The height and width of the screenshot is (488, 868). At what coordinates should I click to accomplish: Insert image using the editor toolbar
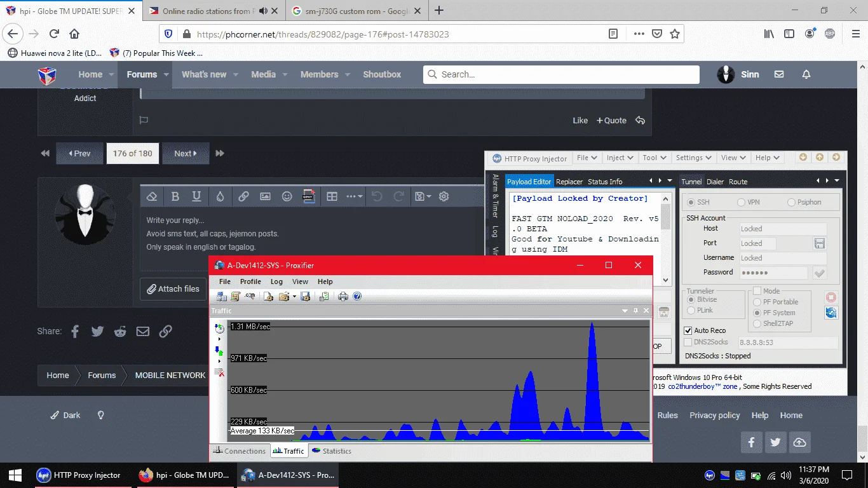[x=265, y=197]
